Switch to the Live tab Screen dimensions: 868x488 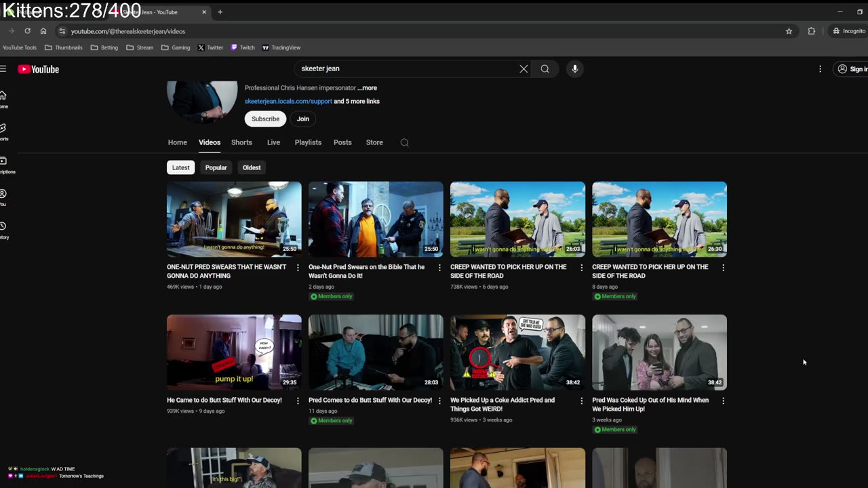(x=273, y=142)
